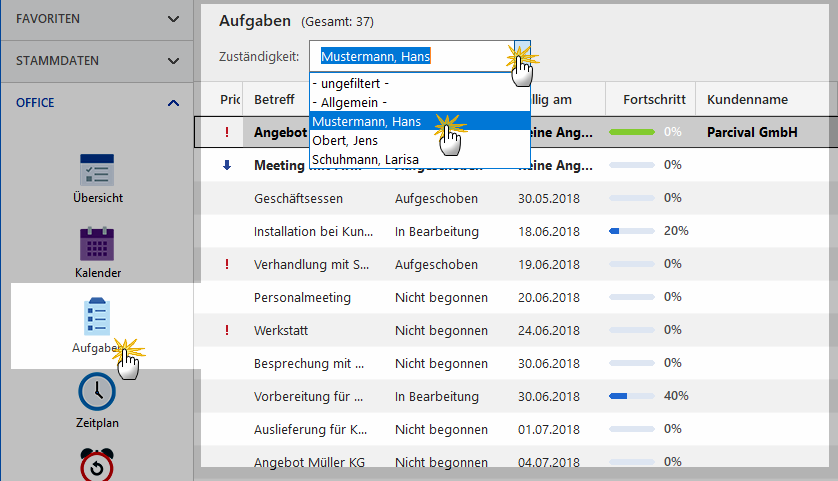Sort by Betreff column header
Image resolution: width=838 pixels, height=481 pixels.
click(x=274, y=99)
